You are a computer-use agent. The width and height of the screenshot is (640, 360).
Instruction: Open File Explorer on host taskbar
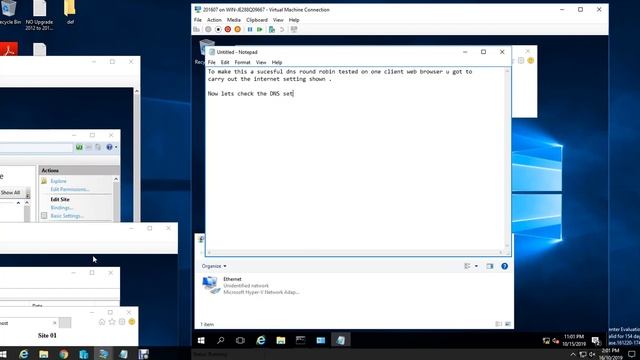coord(44,354)
